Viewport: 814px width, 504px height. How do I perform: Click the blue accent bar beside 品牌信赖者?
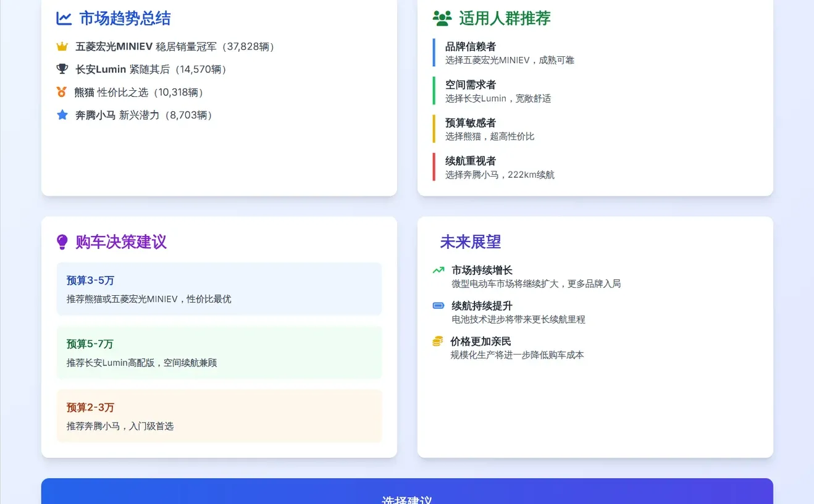pyautogui.click(x=434, y=52)
